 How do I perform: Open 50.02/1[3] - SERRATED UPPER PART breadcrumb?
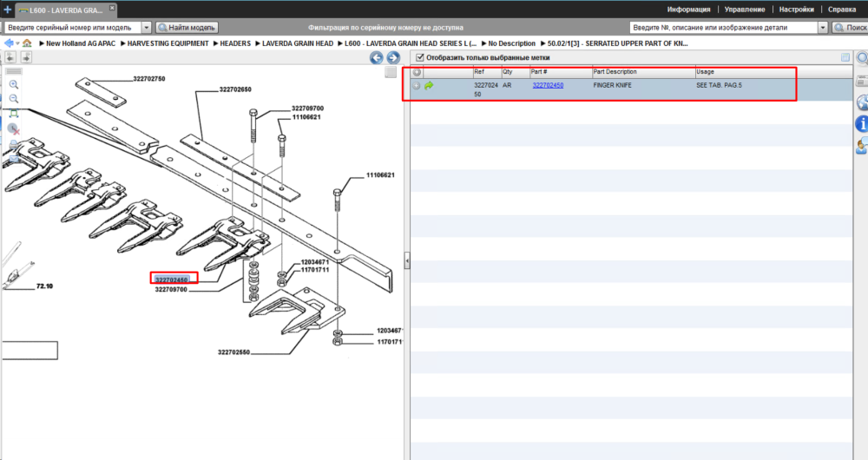coord(618,43)
